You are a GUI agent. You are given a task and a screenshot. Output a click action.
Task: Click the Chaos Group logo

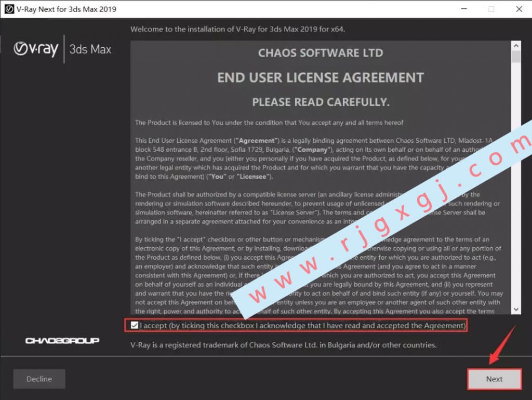[62, 340]
